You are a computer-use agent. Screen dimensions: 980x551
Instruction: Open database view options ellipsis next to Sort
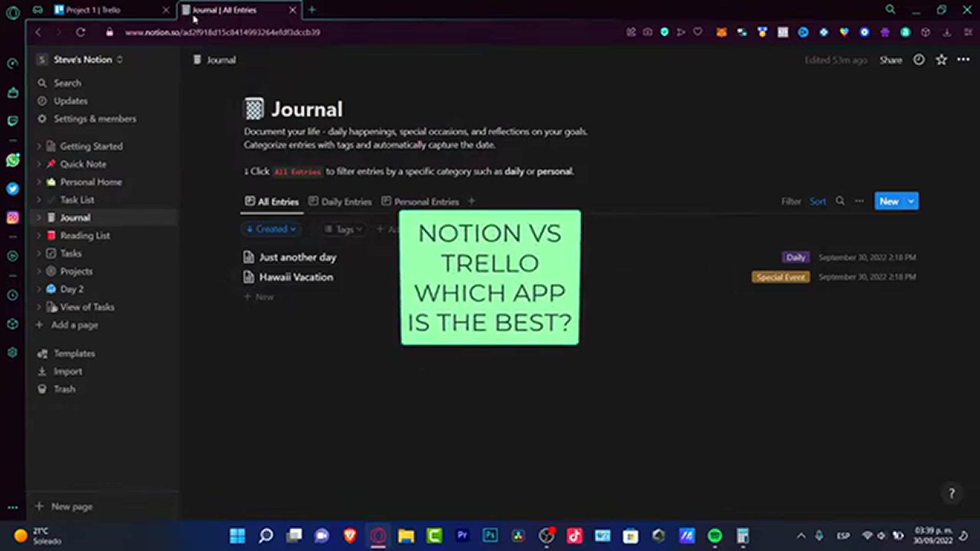pos(860,201)
